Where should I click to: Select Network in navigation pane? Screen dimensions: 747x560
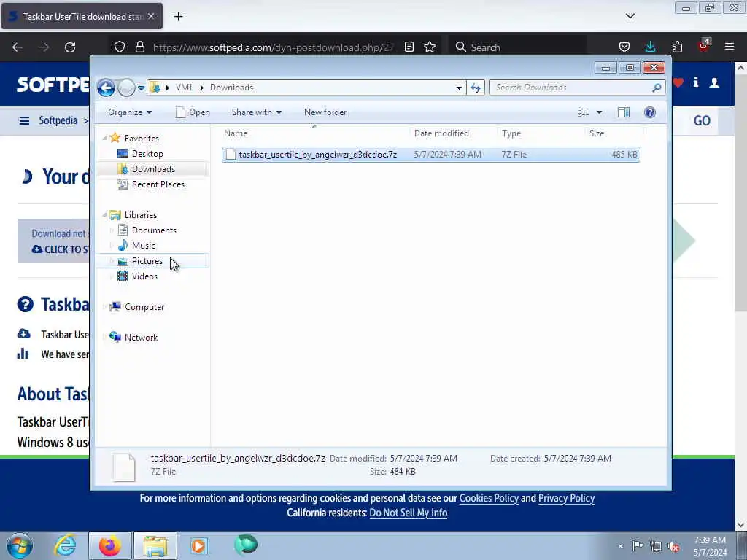tap(141, 338)
